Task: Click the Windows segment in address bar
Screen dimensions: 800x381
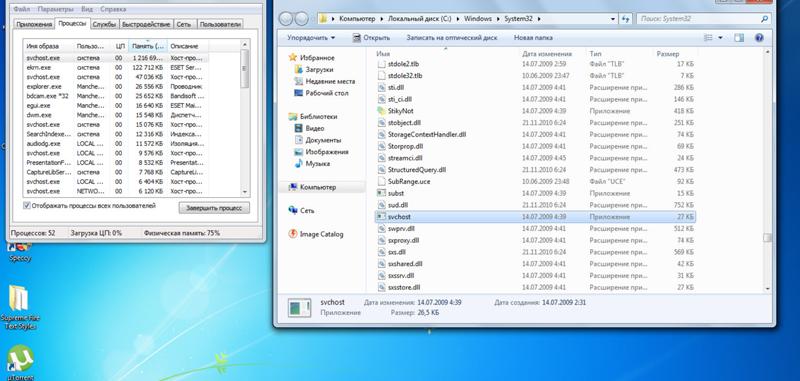Action: tap(478, 19)
